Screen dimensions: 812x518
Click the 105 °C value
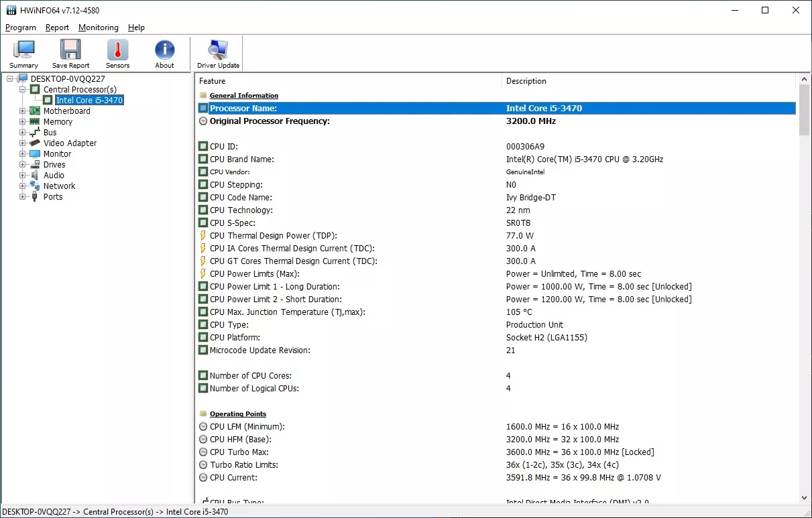(519, 312)
